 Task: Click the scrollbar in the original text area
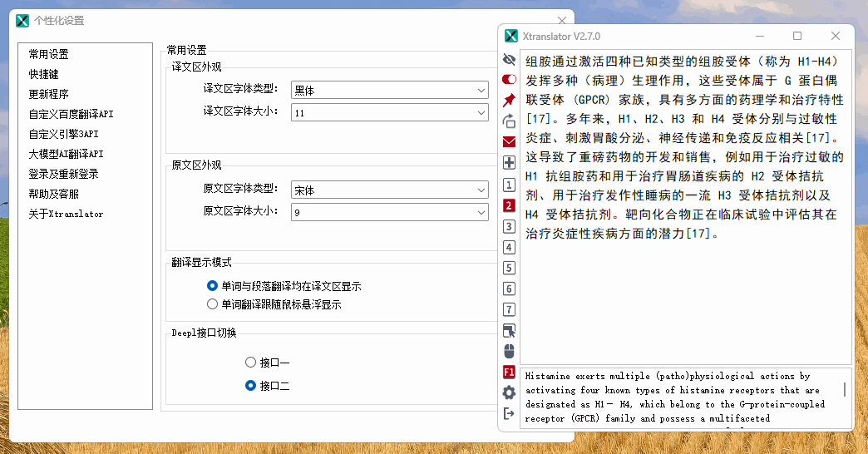(x=845, y=390)
